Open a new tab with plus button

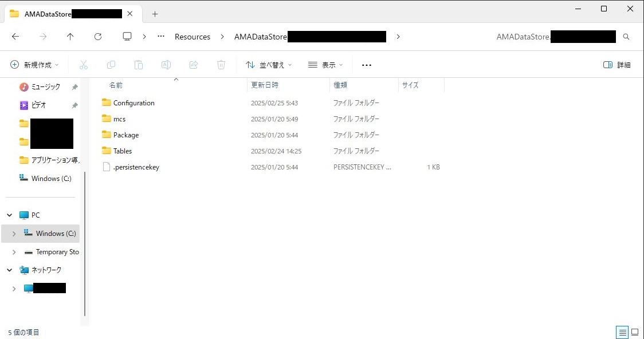(x=155, y=14)
